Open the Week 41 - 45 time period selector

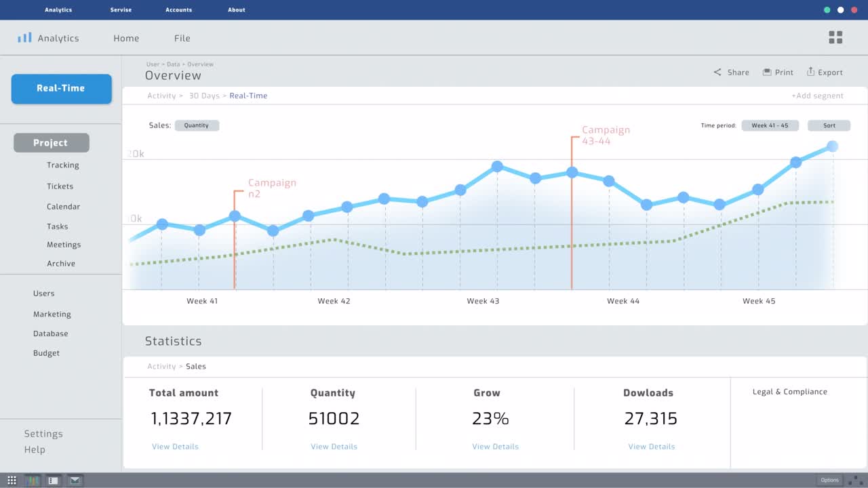770,125
